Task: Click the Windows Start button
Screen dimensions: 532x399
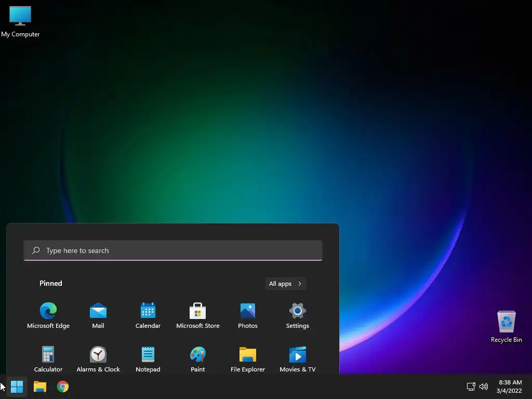Action: coord(17,387)
